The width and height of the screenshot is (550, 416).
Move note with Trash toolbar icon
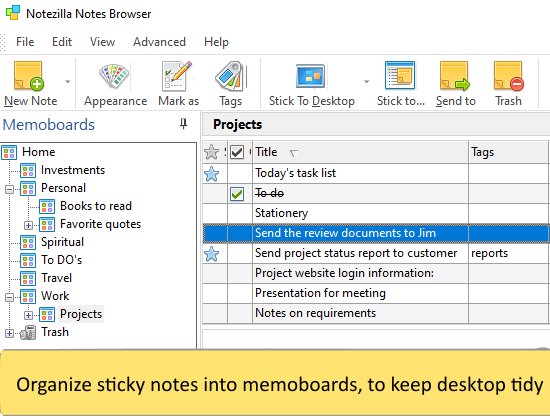point(509,76)
